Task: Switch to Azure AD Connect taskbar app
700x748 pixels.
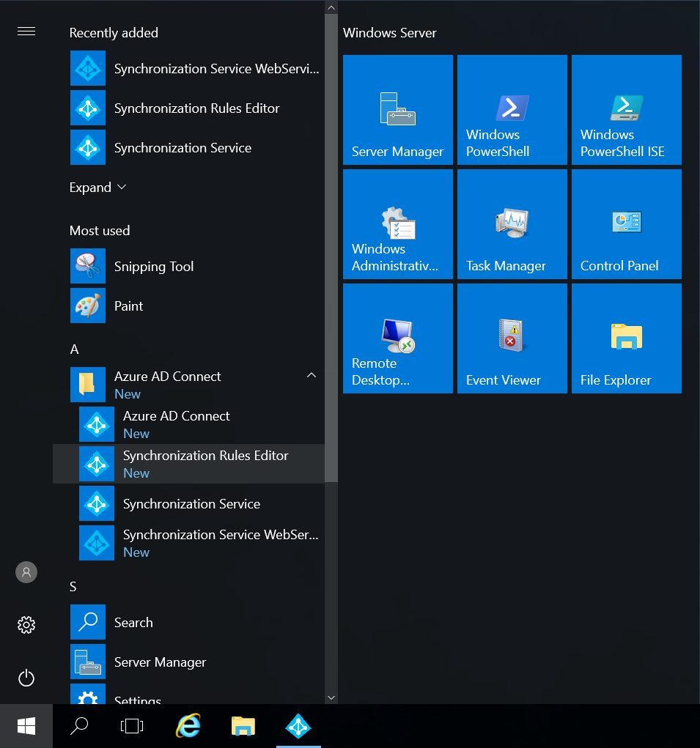Action: click(x=298, y=726)
